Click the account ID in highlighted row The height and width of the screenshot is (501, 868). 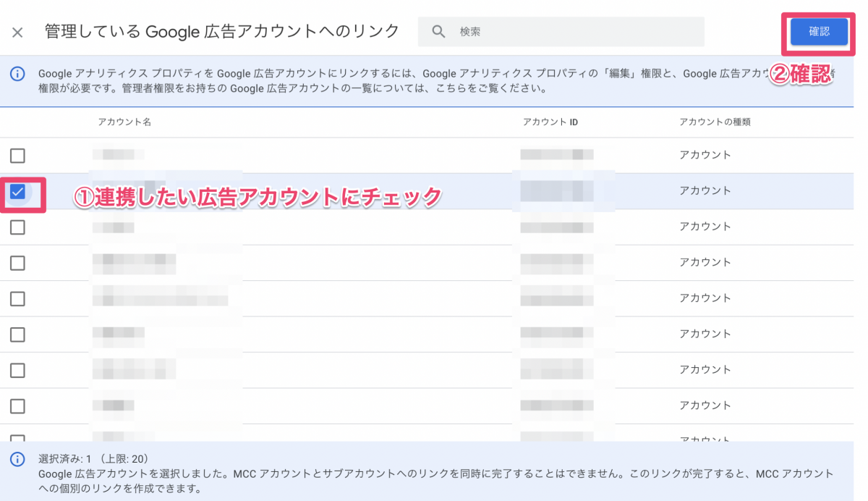click(x=556, y=191)
